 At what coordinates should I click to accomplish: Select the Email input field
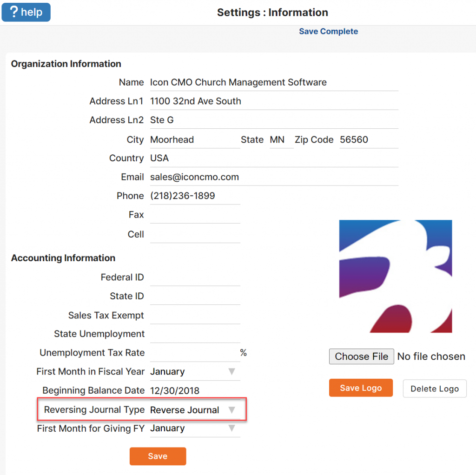(273, 177)
